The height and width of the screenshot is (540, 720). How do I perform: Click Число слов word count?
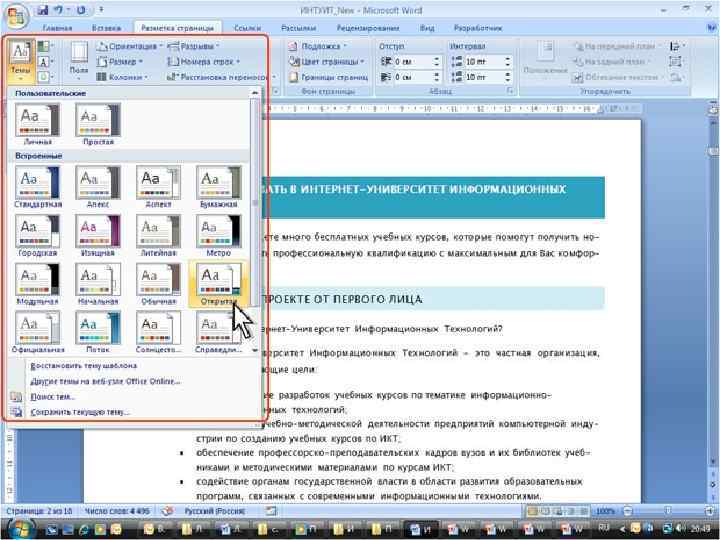pos(117,511)
